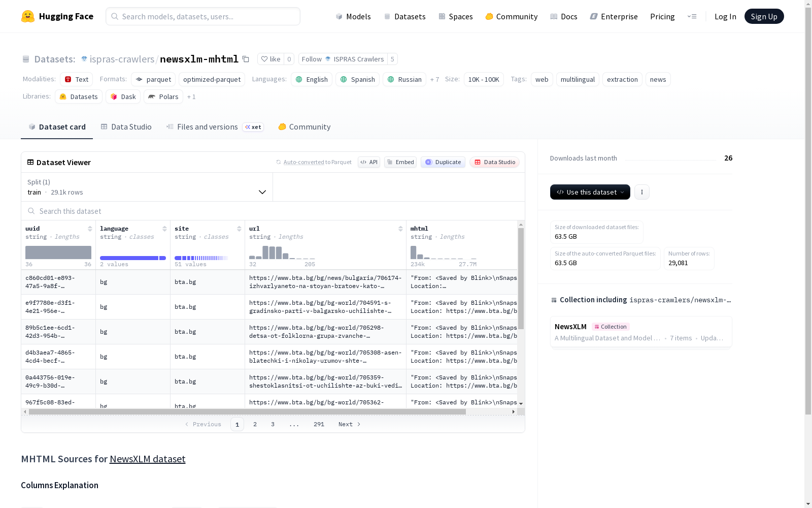Click the Text modality tag

pos(76,79)
